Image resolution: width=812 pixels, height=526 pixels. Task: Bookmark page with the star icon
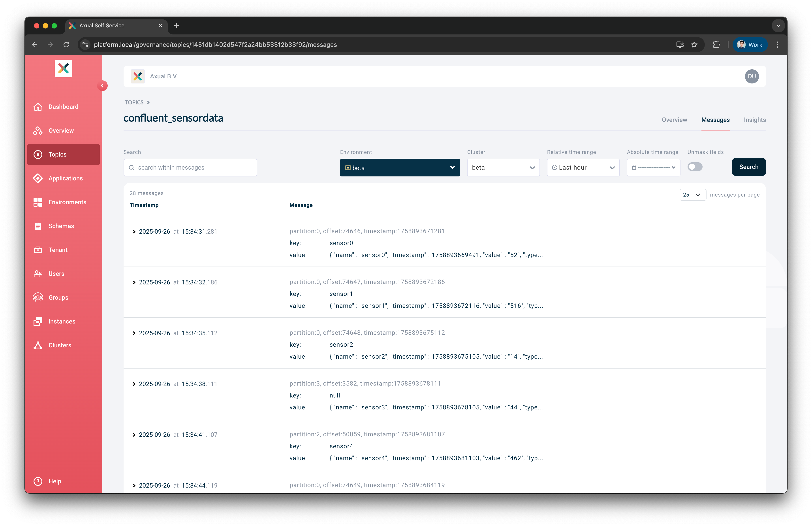694,45
